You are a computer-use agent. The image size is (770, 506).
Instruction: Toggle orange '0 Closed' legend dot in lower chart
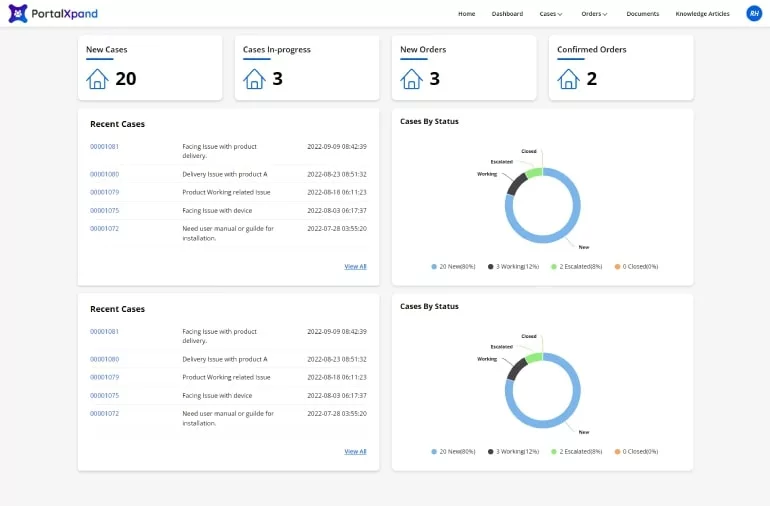617,452
